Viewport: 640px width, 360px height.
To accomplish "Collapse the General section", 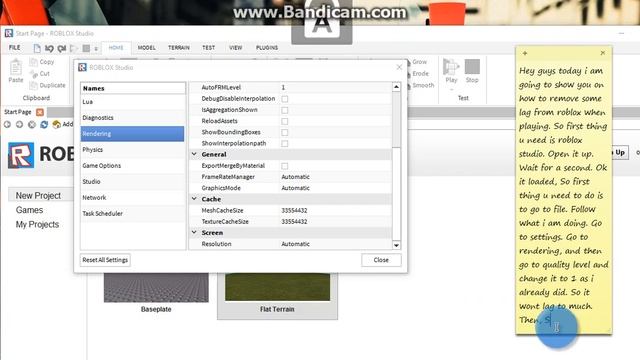I will [194, 154].
